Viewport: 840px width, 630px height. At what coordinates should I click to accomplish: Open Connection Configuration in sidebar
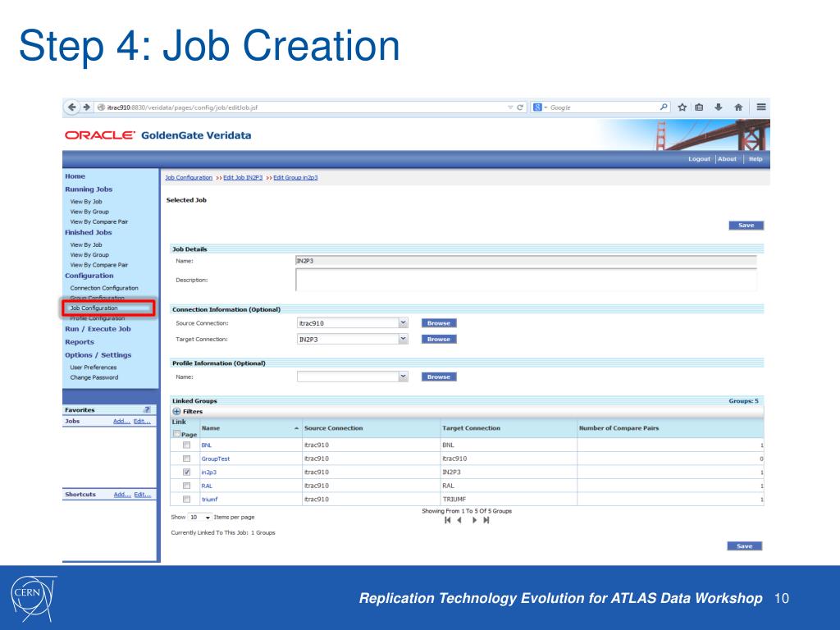[104, 288]
